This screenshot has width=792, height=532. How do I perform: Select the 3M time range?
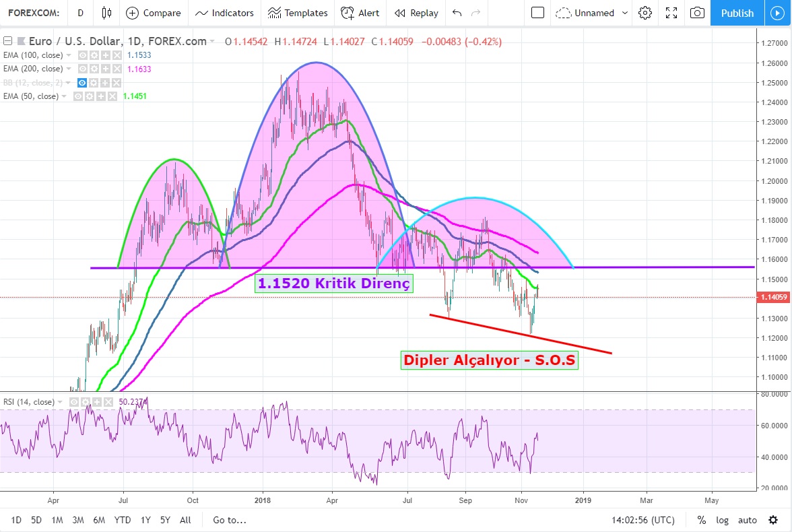[77, 520]
